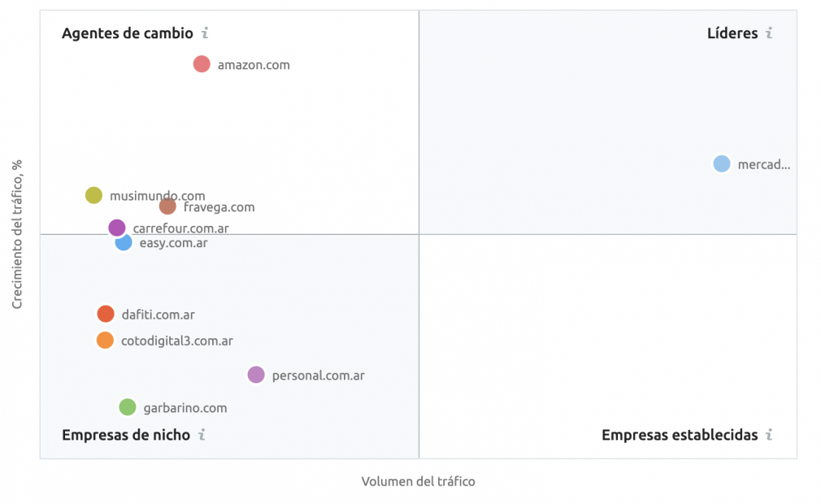The height and width of the screenshot is (504, 821).
Task: Click the Volumen del tráfico axis label
Action: [x=419, y=481]
